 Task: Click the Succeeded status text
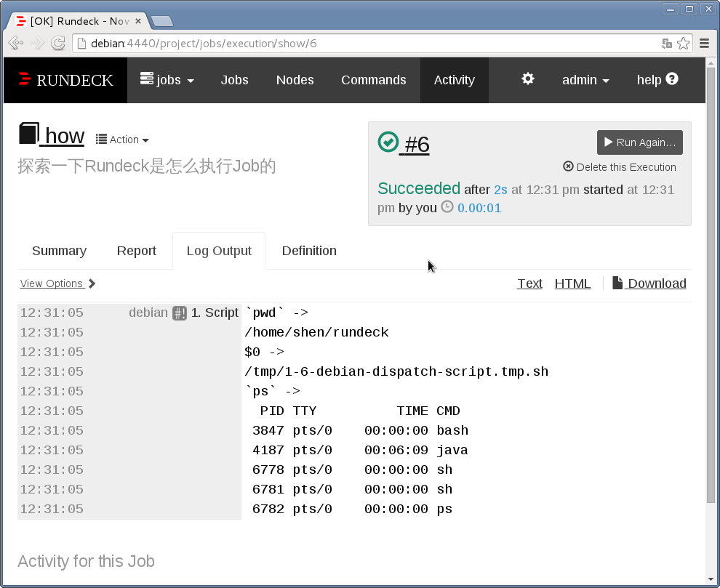pos(419,189)
